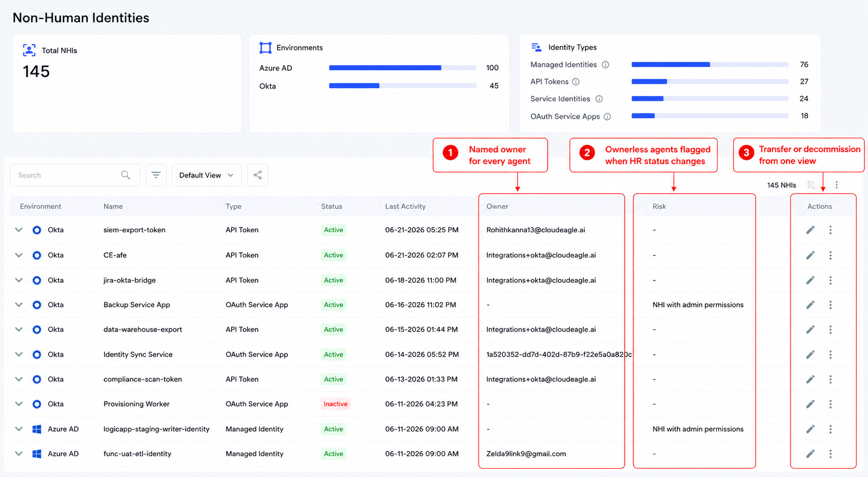Sort by the Type column header

point(233,206)
